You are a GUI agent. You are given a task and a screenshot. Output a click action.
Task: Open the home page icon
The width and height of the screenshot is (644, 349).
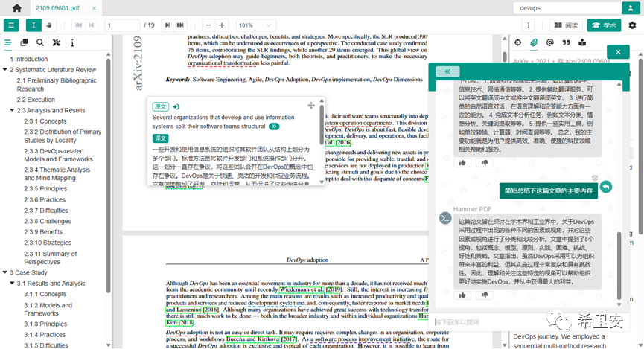(17, 7)
